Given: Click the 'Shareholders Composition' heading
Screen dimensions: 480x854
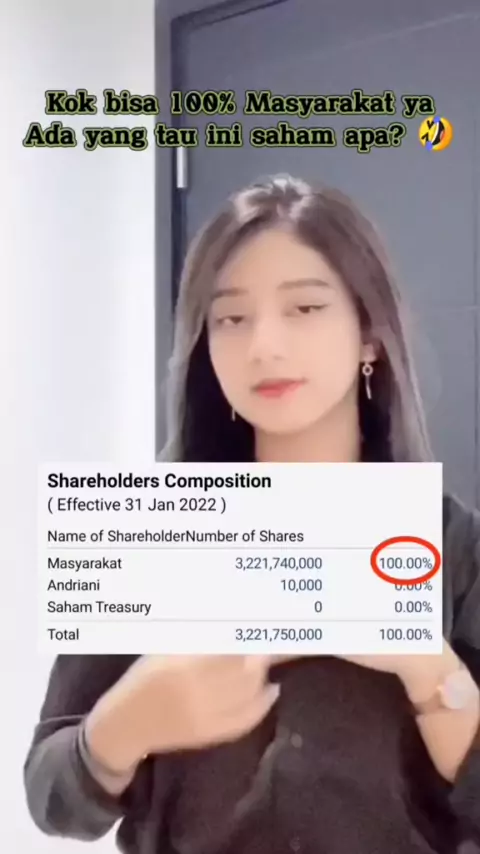Looking at the screenshot, I should pos(159,481).
